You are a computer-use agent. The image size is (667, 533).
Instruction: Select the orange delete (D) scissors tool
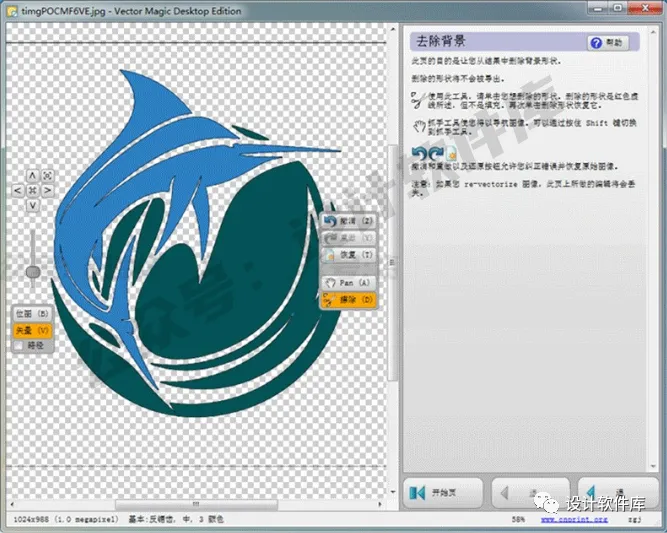click(348, 300)
